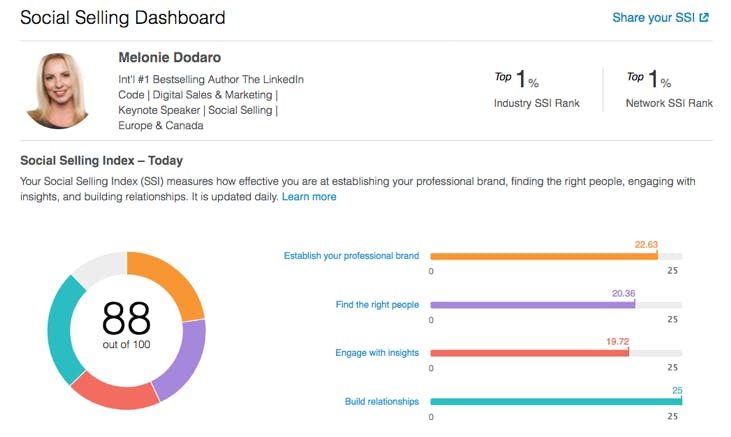Click the Industry SSI Rank Top 1% badge
Image resolution: width=731 pixels, height=437 pixels.
(x=537, y=90)
